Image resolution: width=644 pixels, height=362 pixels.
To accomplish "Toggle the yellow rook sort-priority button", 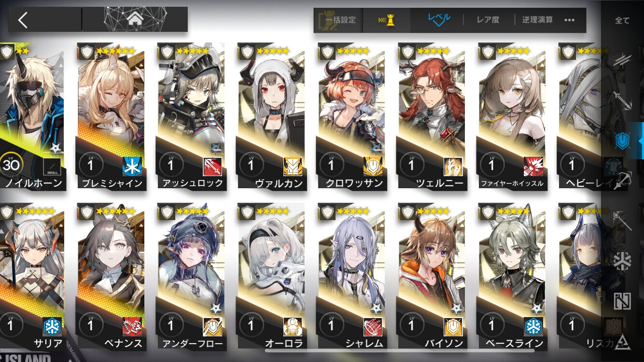I will (387, 20).
